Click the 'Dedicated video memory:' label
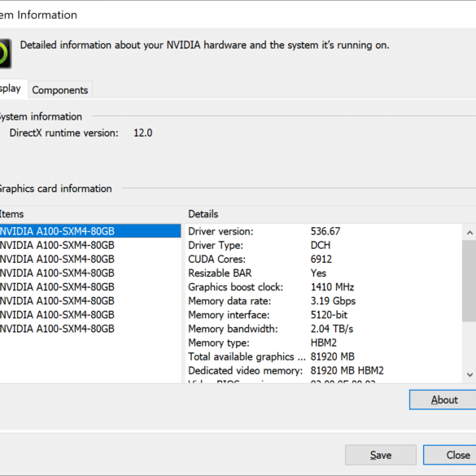This screenshot has width=476, height=476. [x=245, y=371]
